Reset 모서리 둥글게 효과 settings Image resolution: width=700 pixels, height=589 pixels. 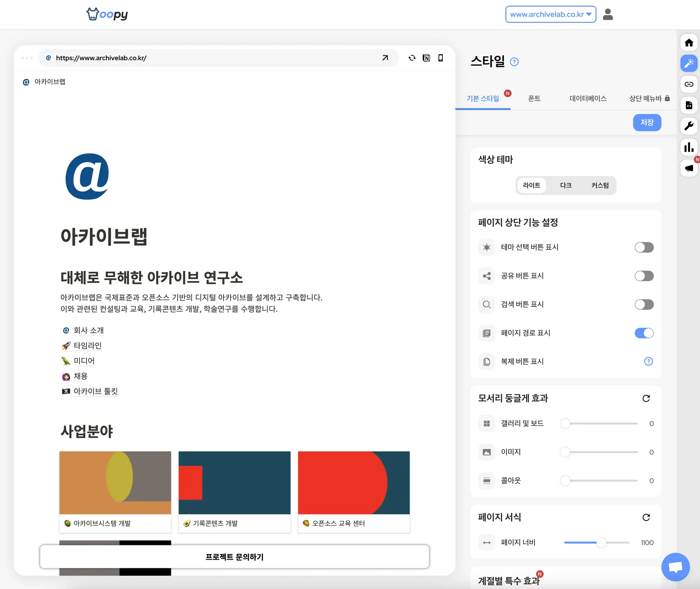pyautogui.click(x=646, y=398)
